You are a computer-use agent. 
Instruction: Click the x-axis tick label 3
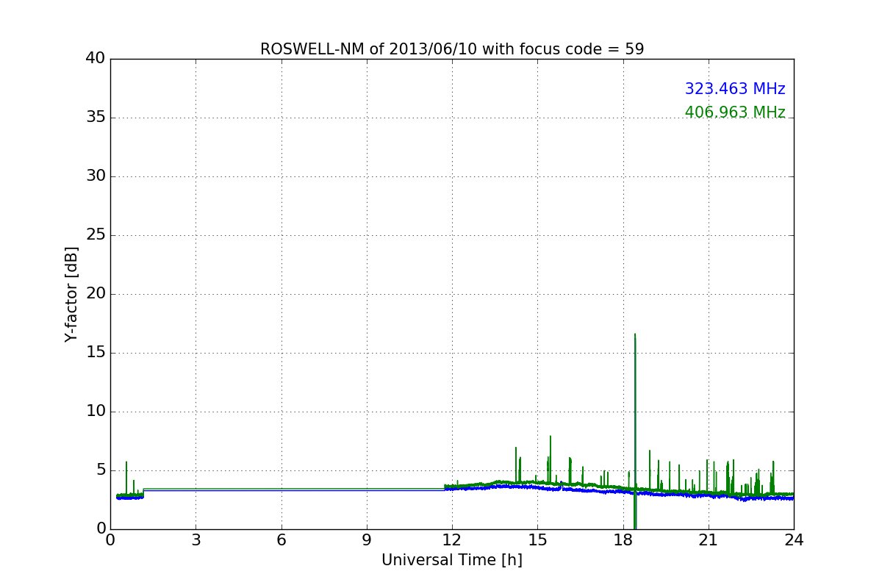[196, 540]
